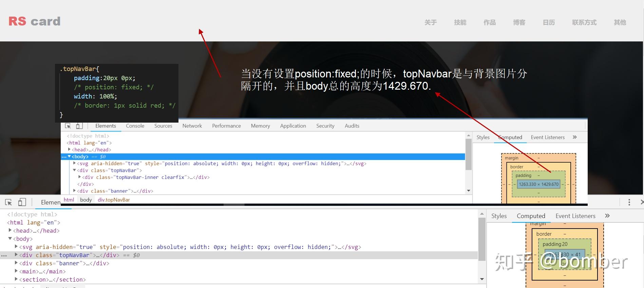Switch to the Sources tab
Viewport: 644px width, 288px height.
(163, 126)
